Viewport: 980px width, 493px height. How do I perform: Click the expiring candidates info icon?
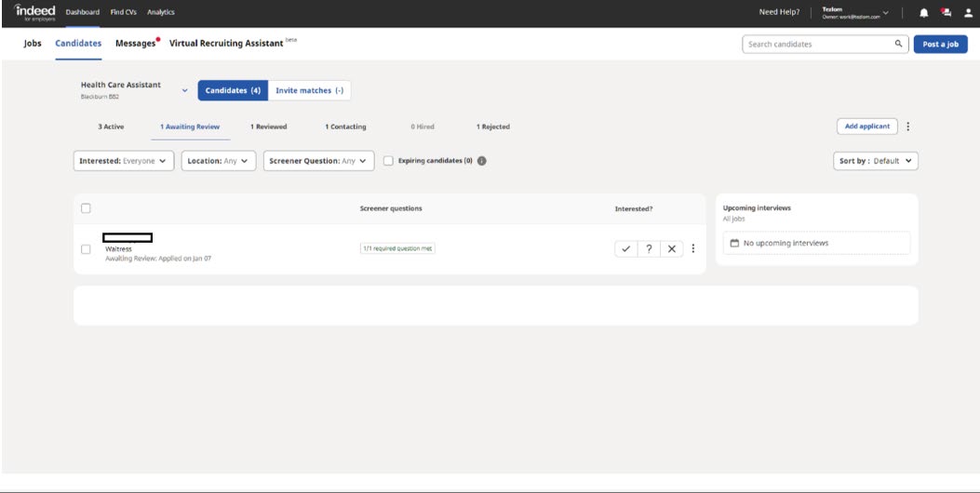pos(482,161)
